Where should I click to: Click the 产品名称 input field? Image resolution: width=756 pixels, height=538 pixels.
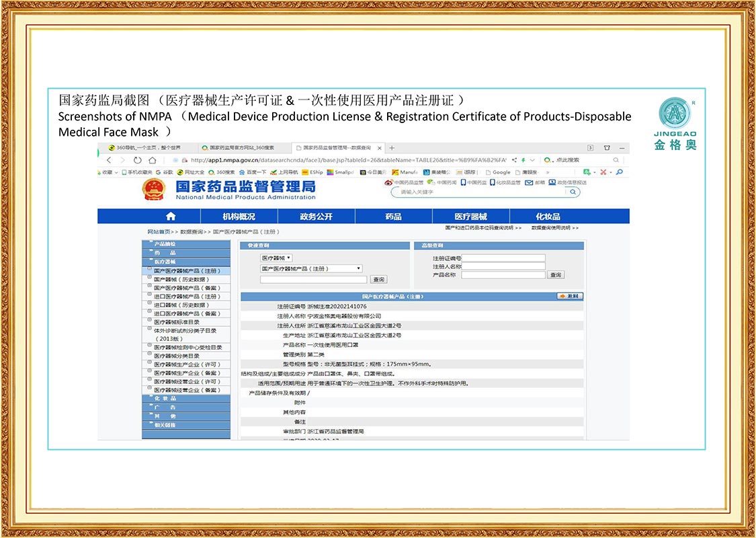pos(503,274)
